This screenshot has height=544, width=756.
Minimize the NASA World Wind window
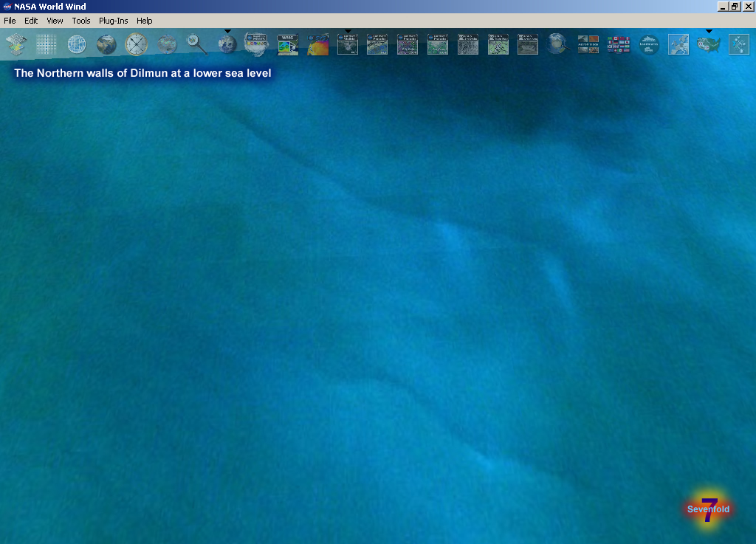(722, 6)
